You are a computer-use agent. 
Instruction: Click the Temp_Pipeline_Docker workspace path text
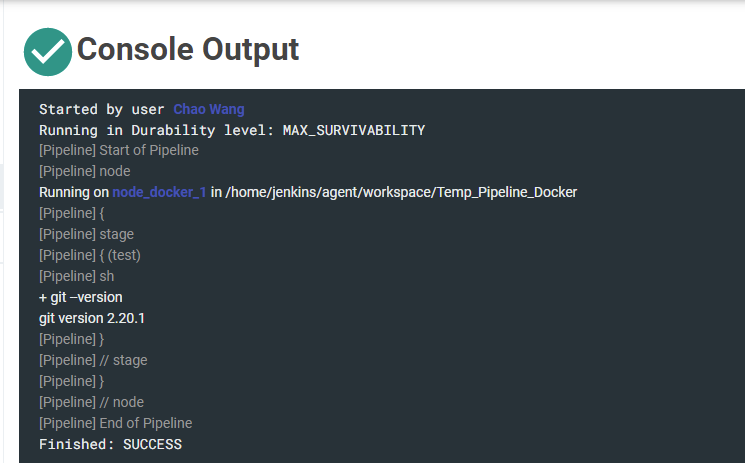[x=401, y=192]
